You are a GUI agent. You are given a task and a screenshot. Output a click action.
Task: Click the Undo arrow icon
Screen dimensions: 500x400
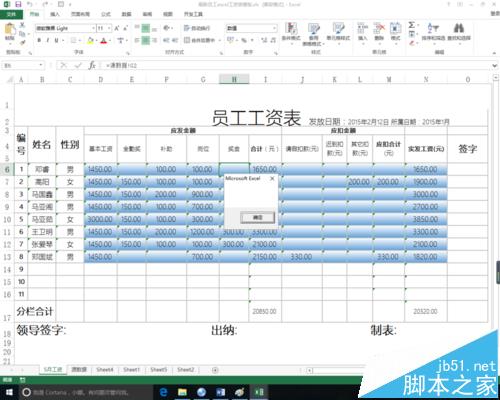30,4
